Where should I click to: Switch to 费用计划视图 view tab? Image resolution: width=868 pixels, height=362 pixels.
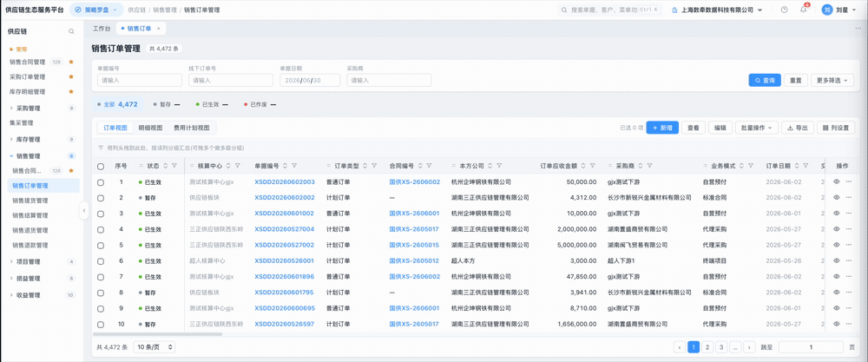coord(192,128)
